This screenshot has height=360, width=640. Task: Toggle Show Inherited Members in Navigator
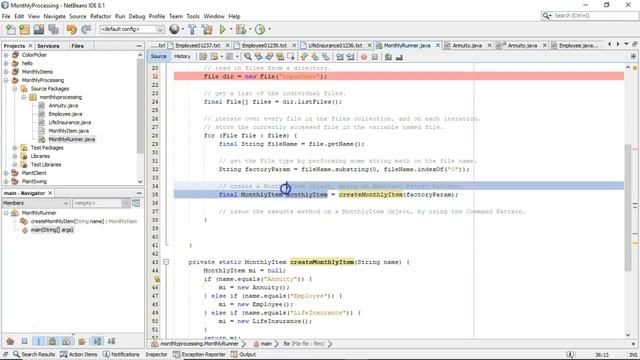(x=10, y=341)
